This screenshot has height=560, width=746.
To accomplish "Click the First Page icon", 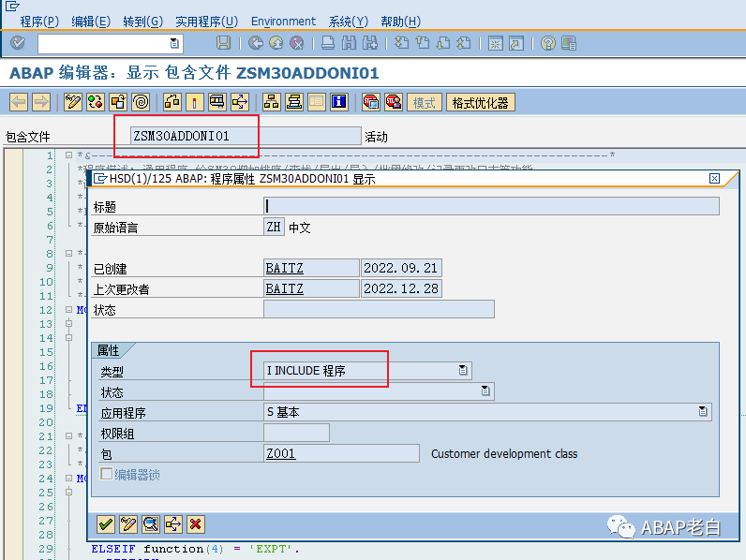I will pyautogui.click(x=401, y=43).
